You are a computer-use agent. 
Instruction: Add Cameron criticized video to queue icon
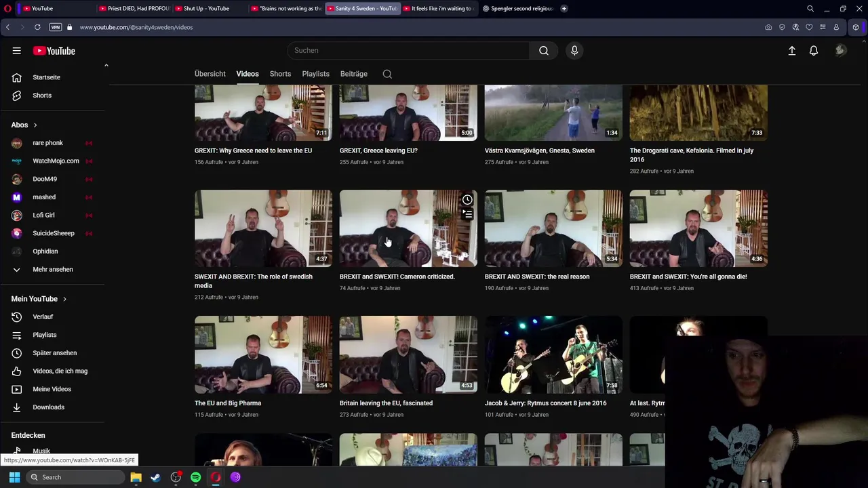pos(467,213)
